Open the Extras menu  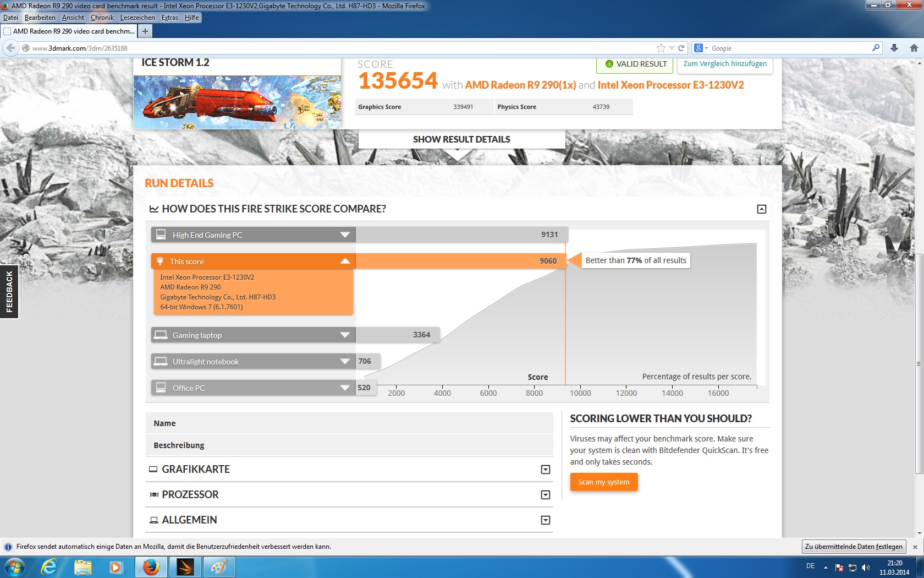click(170, 18)
